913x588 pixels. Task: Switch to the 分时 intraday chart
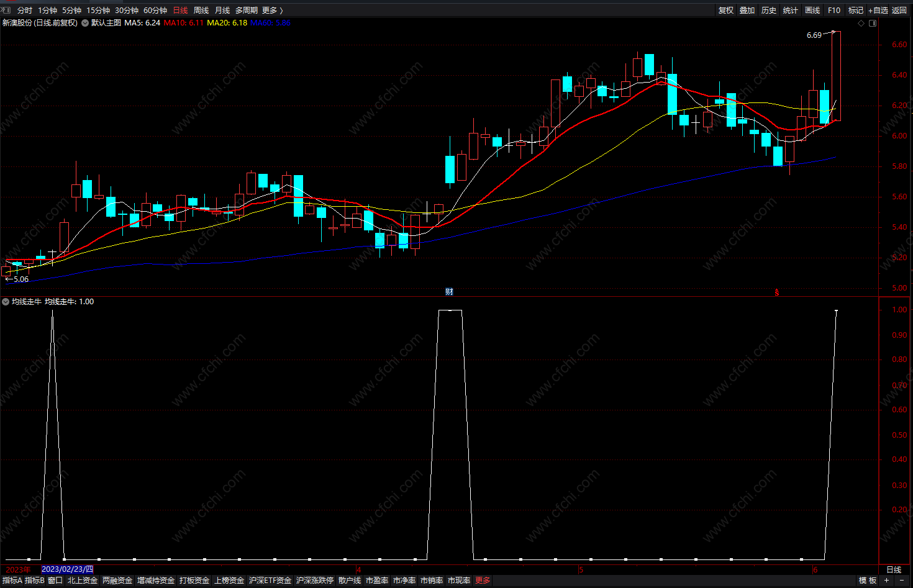pyautogui.click(x=25, y=10)
